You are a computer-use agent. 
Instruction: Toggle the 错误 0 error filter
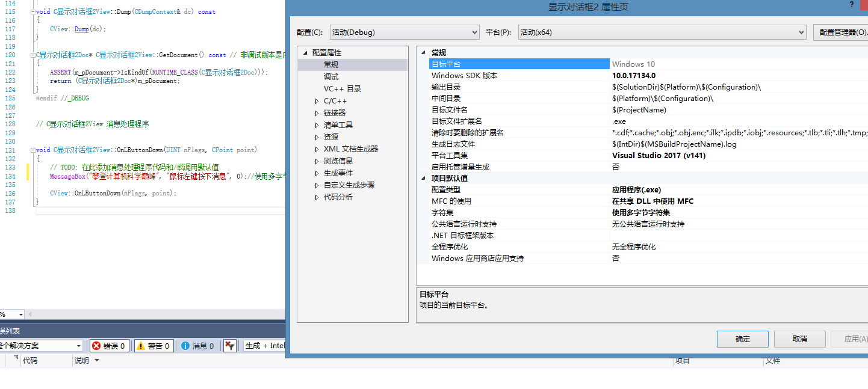pyautogui.click(x=109, y=345)
